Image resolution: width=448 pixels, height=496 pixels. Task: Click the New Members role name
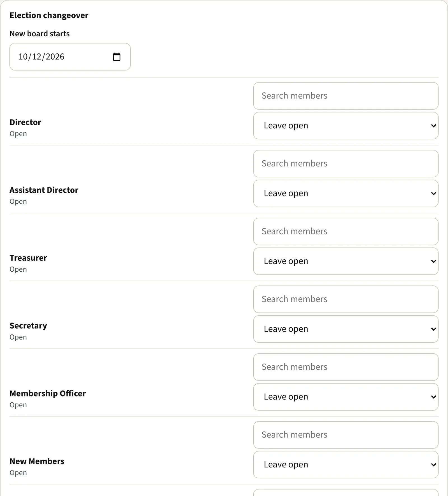[37, 461]
